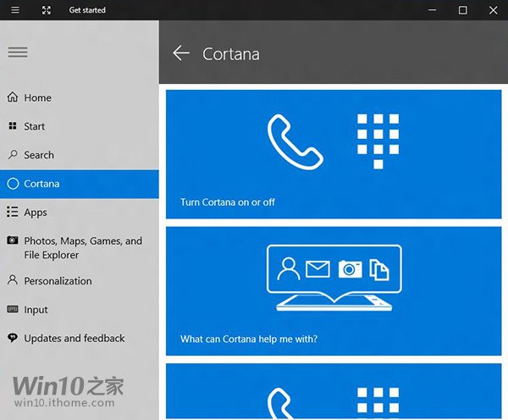Click the contact person icon in speech bubble
The width and height of the screenshot is (508, 420).
coord(289,269)
